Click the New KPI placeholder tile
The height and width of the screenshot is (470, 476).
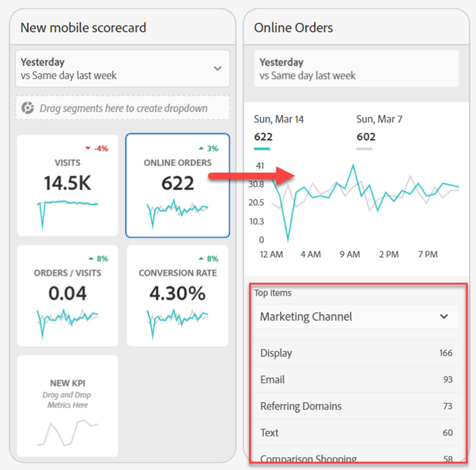tap(67, 406)
